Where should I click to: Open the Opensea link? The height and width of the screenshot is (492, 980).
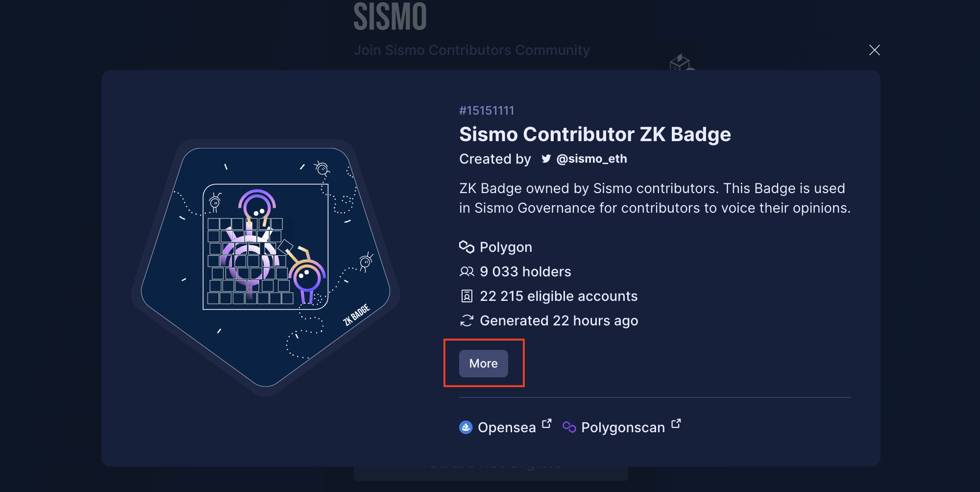click(x=507, y=427)
